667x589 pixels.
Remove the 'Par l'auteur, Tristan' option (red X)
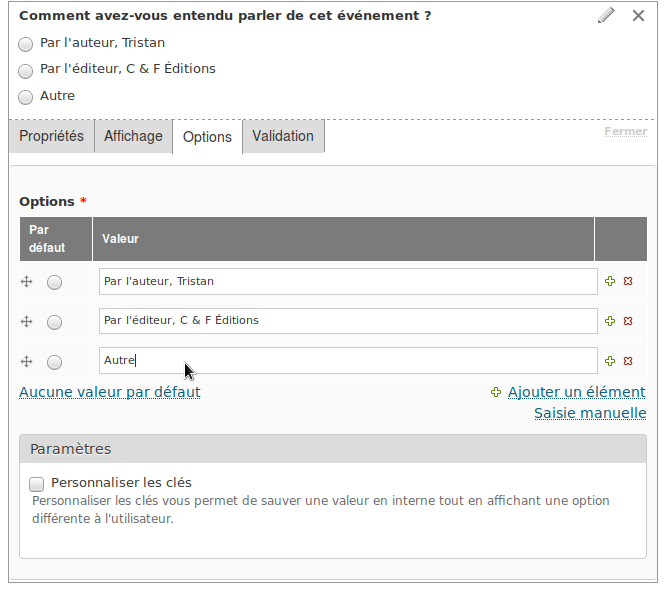click(628, 281)
